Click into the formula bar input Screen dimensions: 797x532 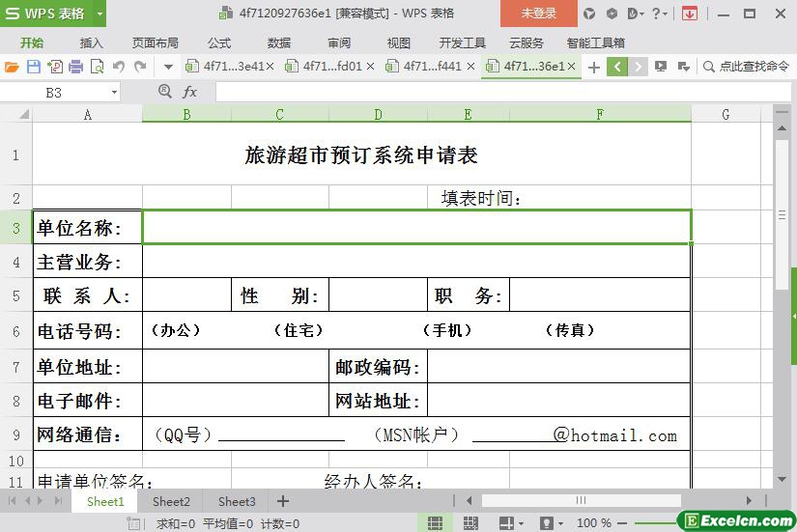pos(503,93)
